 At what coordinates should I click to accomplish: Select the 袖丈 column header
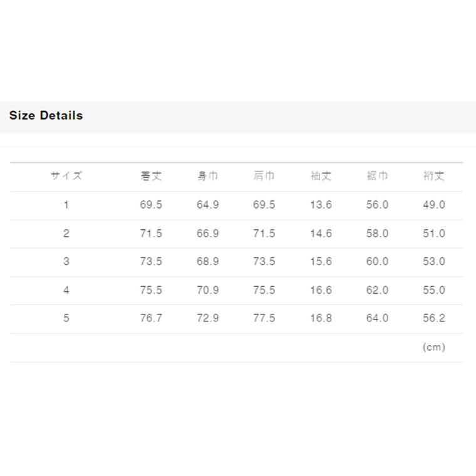coord(321,176)
